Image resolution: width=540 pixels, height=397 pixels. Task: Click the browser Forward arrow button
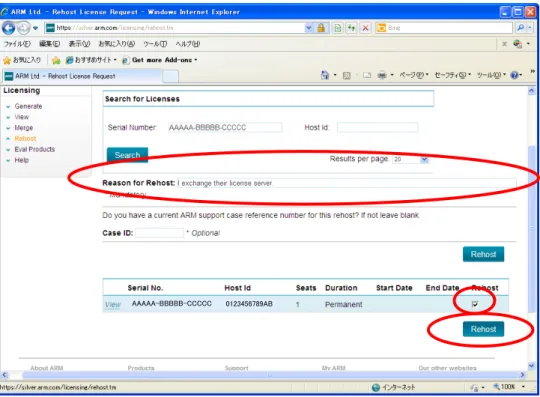pyautogui.click(x=23, y=28)
